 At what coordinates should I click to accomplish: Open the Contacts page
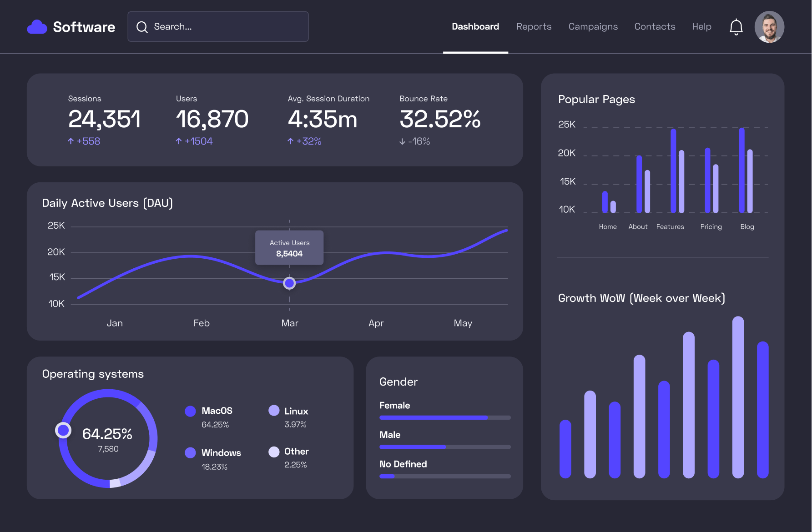655,27
